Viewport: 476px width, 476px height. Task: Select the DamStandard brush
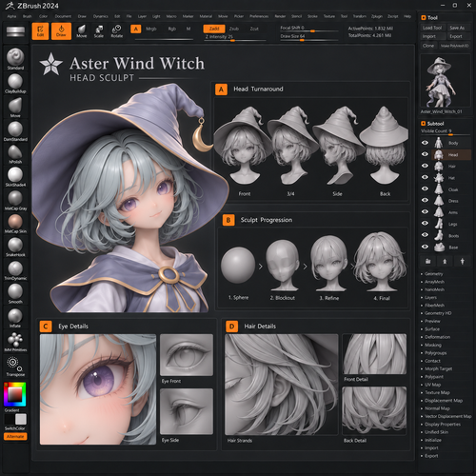[15, 131]
